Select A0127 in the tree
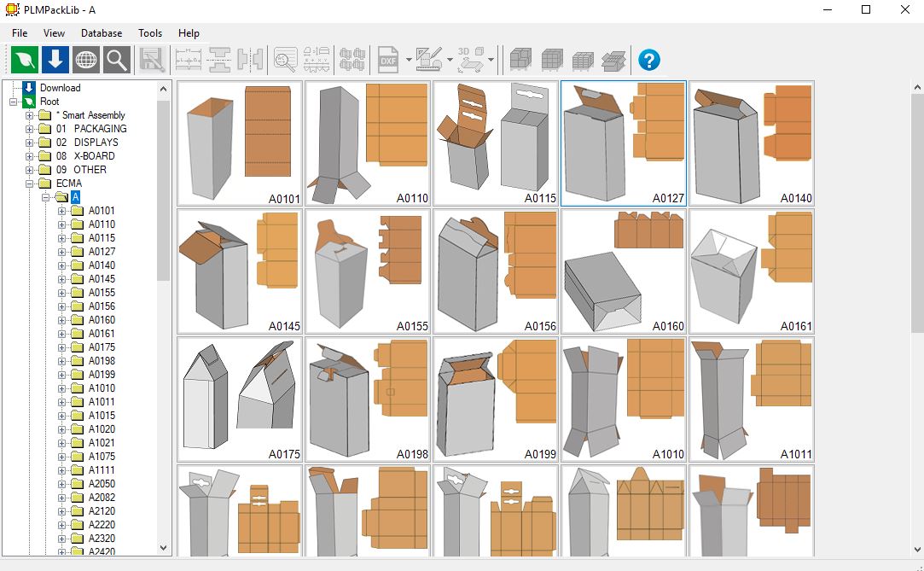The height and width of the screenshot is (571, 924). [x=102, y=252]
